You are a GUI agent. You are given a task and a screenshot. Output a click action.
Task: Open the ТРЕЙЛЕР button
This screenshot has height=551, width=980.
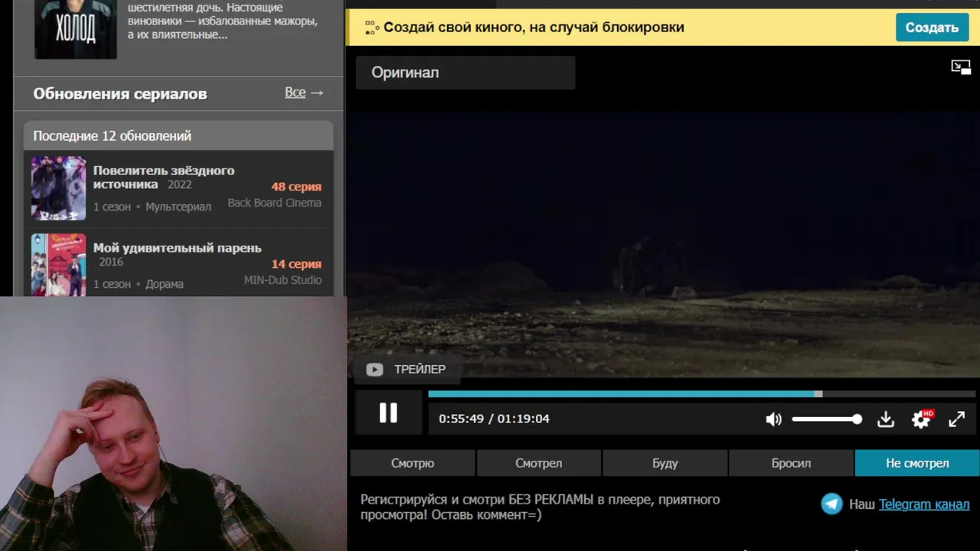pos(407,370)
